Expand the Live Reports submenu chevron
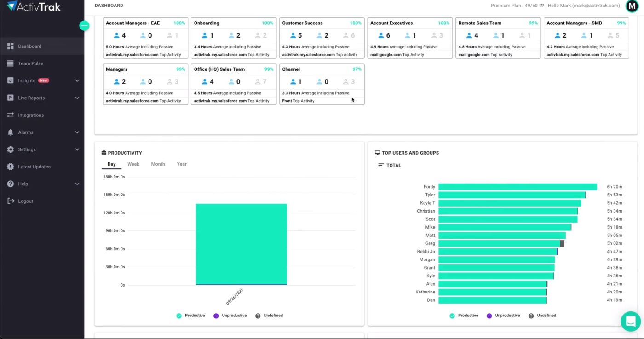644x339 pixels. click(x=77, y=98)
